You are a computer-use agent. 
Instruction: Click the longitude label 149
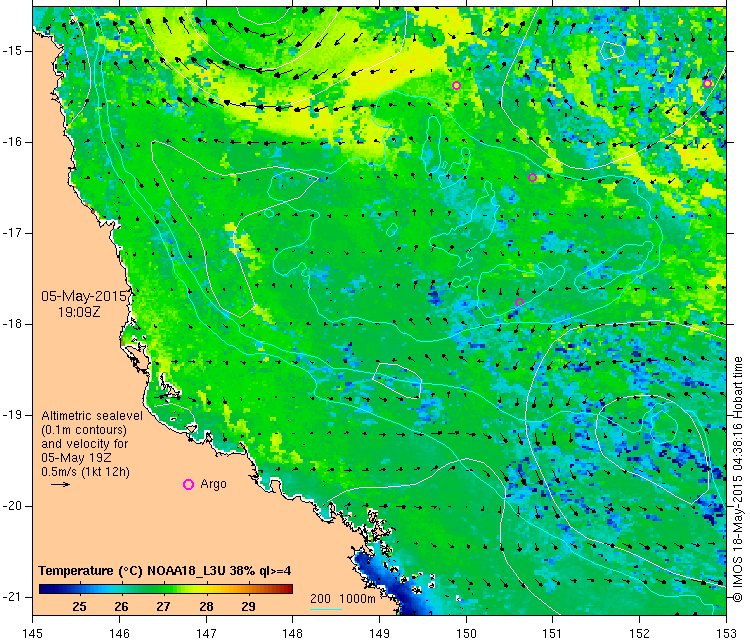click(379, 633)
